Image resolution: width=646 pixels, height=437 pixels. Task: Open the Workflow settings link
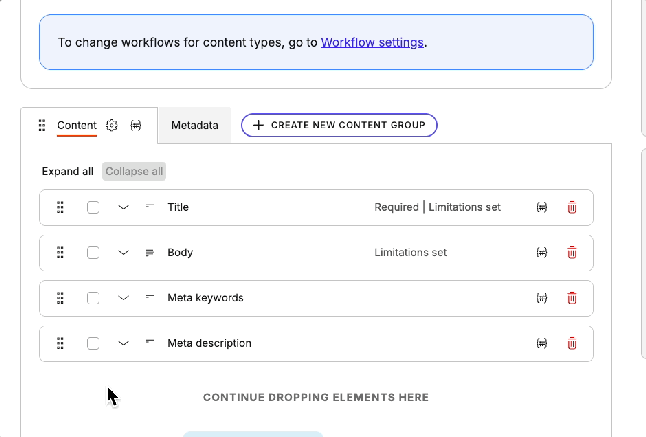point(372,42)
